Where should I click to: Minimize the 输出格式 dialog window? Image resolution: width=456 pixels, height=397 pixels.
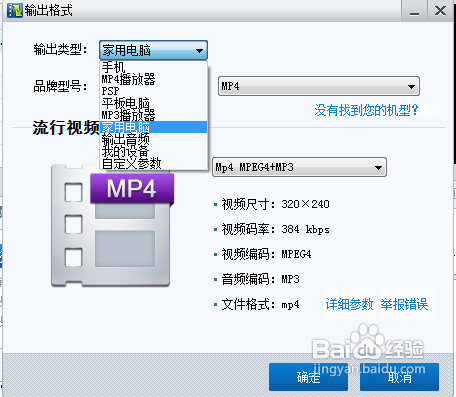point(414,11)
